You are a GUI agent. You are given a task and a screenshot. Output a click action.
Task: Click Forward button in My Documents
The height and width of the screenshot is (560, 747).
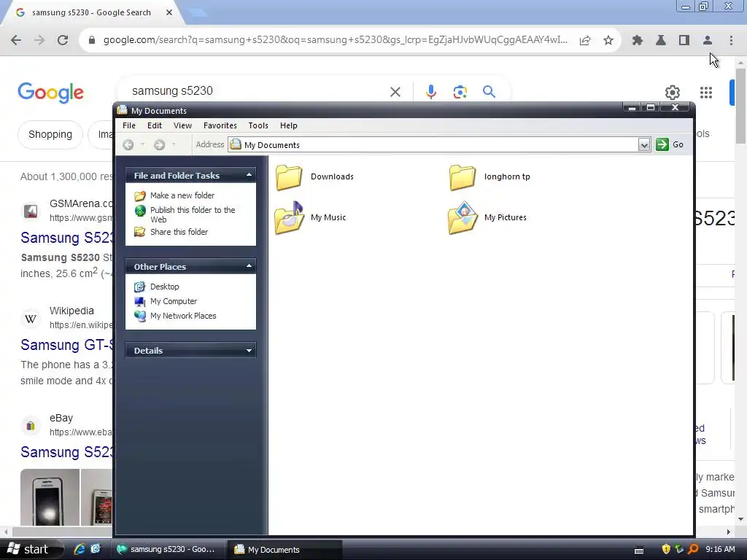(160, 145)
